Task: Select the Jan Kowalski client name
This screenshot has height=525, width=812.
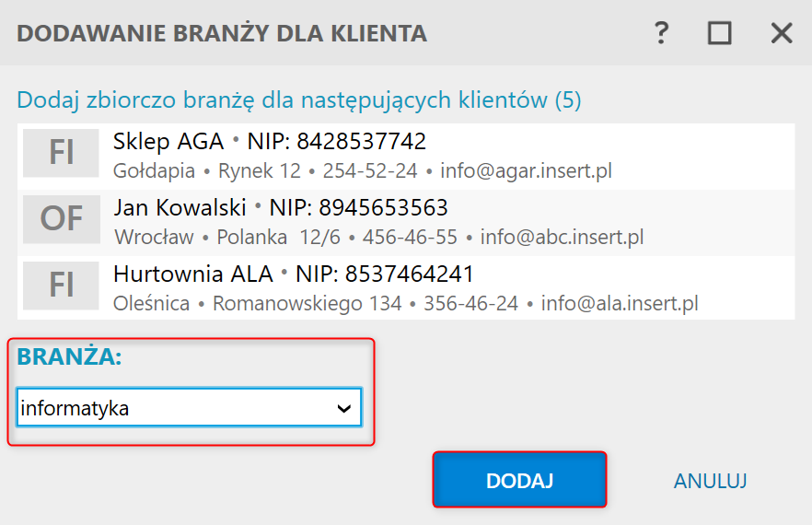Action: click(x=180, y=208)
